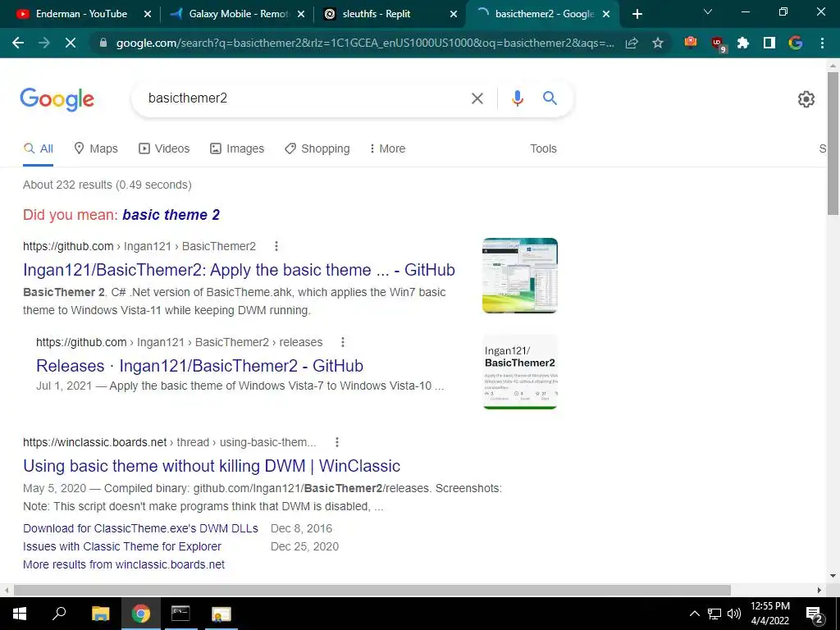This screenshot has width=840, height=630.
Task: Open Command Prompt from taskbar
Action: 180,614
